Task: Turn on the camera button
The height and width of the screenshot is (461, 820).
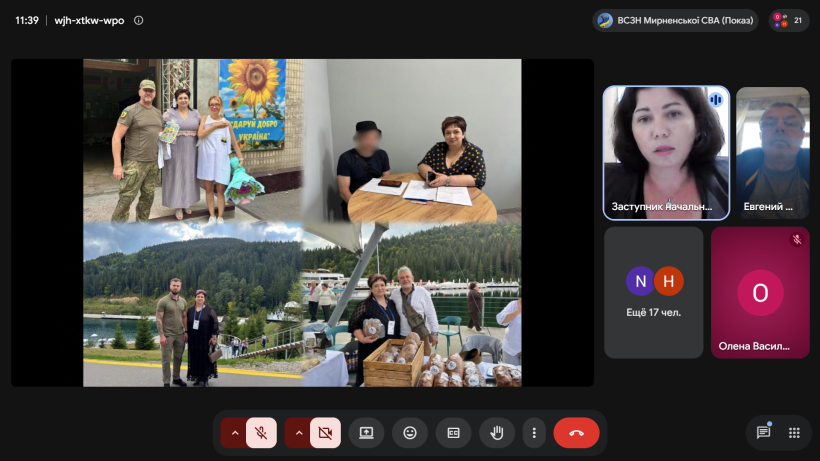Action: click(325, 433)
